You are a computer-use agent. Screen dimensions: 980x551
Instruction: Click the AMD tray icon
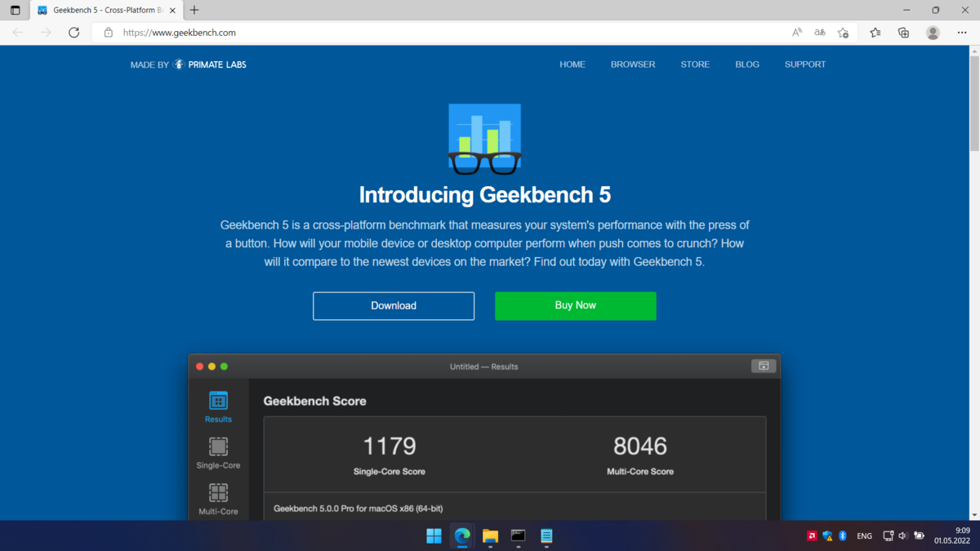(x=812, y=536)
